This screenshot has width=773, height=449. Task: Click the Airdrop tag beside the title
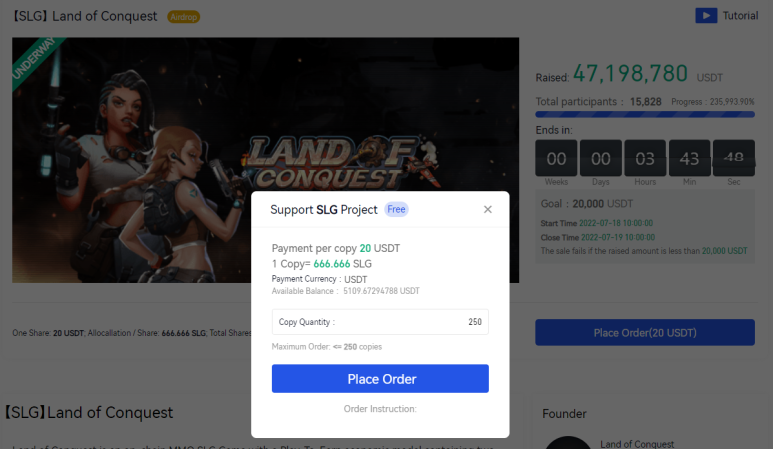point(183,17)
